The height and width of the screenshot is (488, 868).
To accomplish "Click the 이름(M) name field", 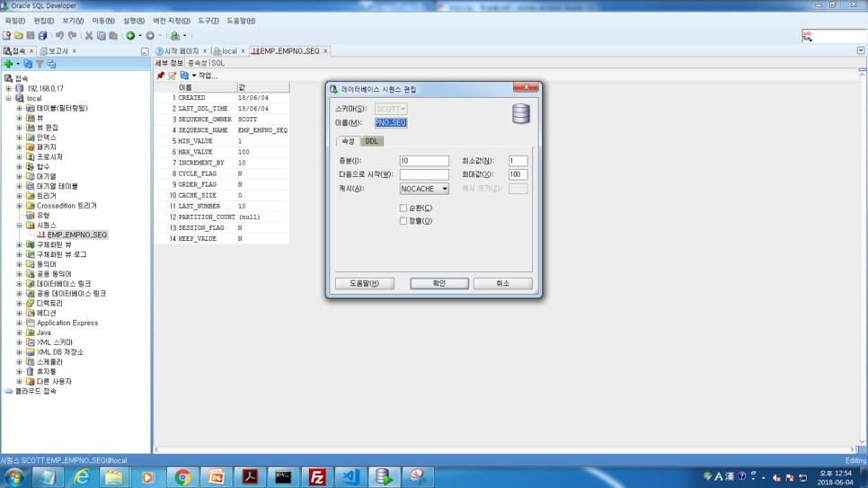I will (x=391, y=123).
